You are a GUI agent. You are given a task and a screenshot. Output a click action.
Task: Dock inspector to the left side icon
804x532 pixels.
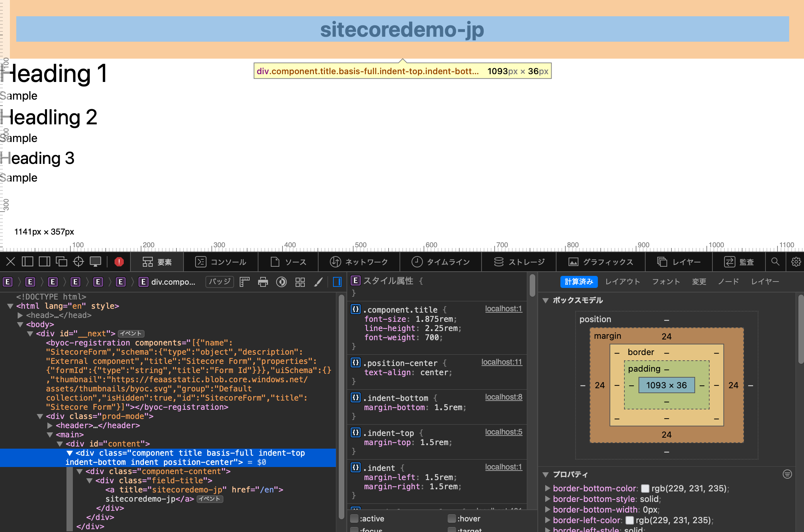(x=28, y=262)
